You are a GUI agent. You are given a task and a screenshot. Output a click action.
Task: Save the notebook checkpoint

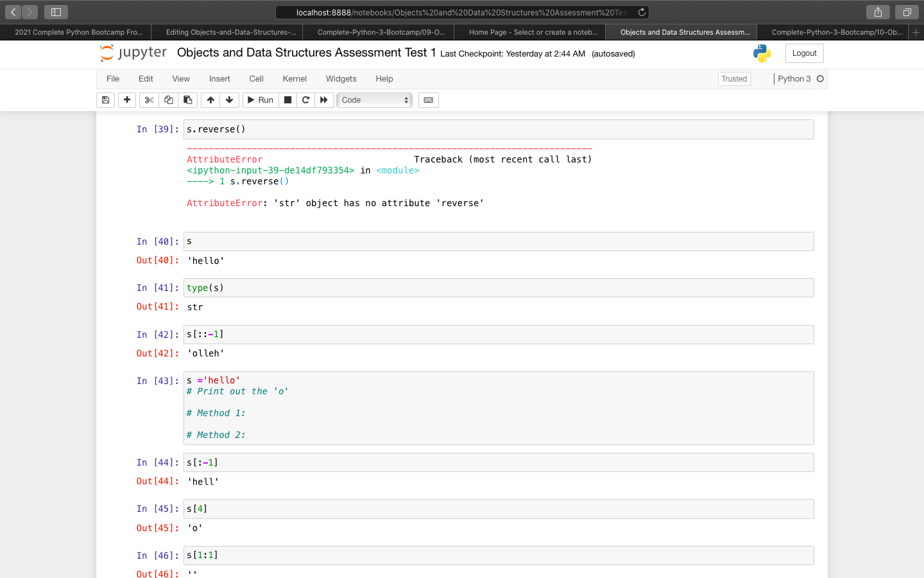click(105, 100)
